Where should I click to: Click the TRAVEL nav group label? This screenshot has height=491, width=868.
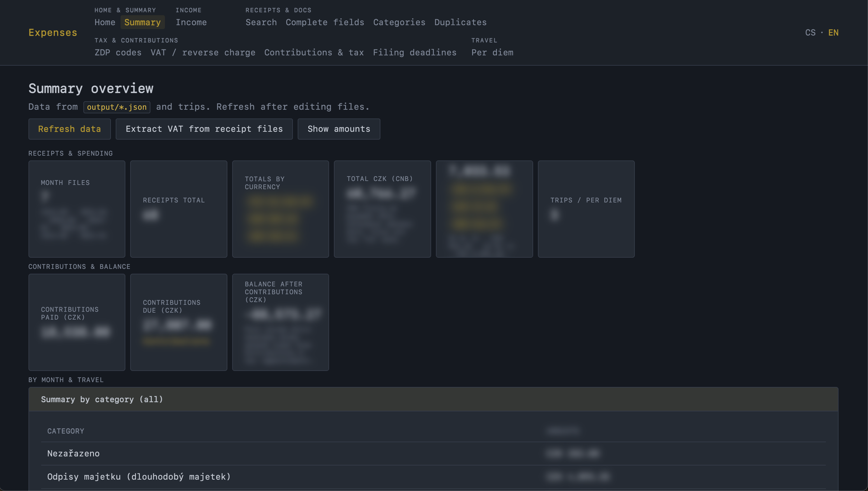[x=484, y=40]
